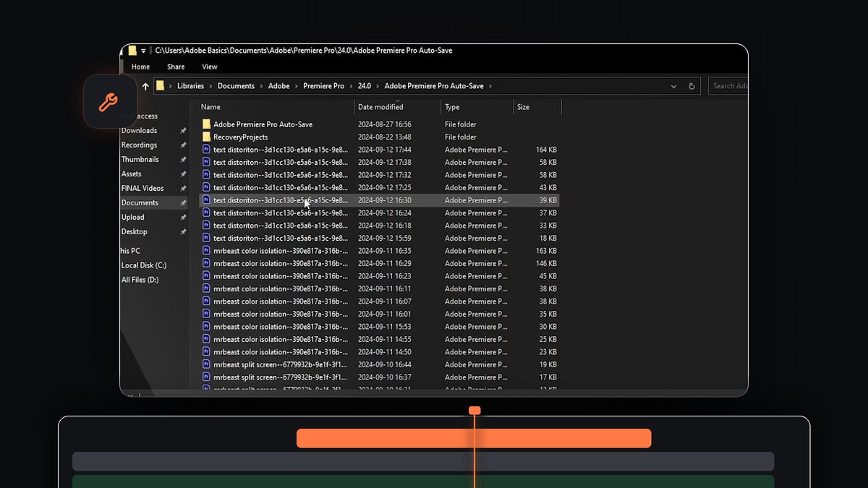868x488 pixels.
Task: Click the pin icon next to Recordings
Action: 183,145
